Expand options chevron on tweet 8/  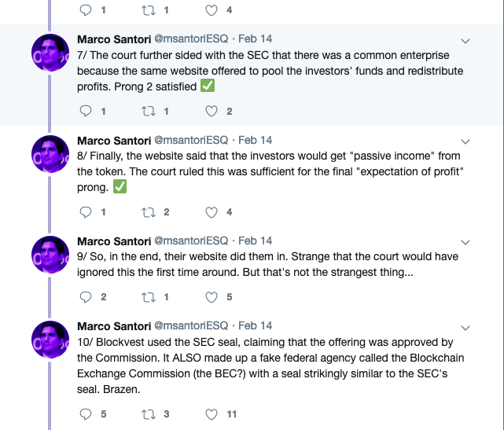click(465, 142)
